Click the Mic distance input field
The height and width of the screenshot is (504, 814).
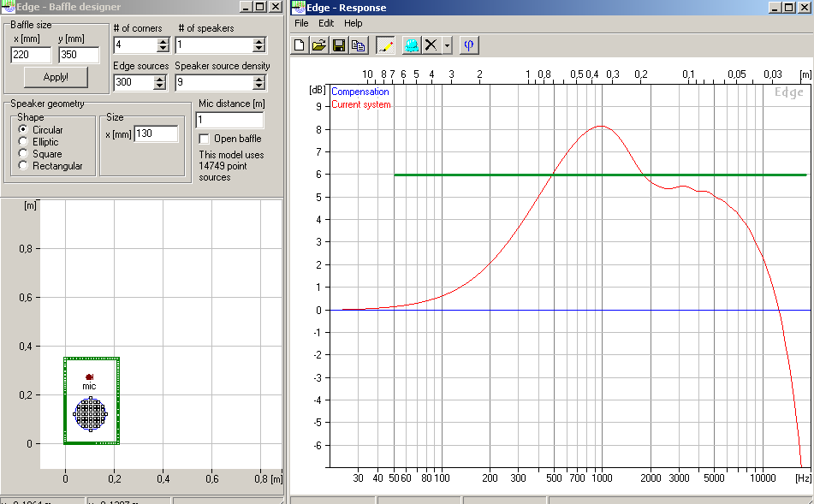pyautogui.click(x=229, y=120)
